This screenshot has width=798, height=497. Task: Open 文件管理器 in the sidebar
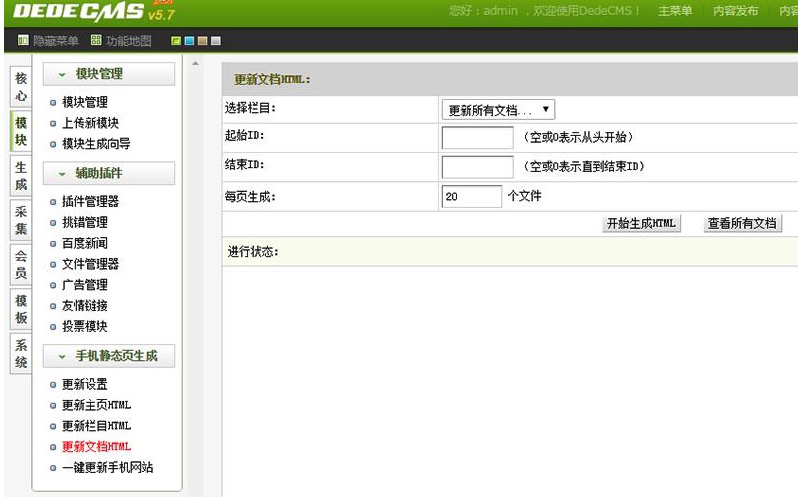90,264
